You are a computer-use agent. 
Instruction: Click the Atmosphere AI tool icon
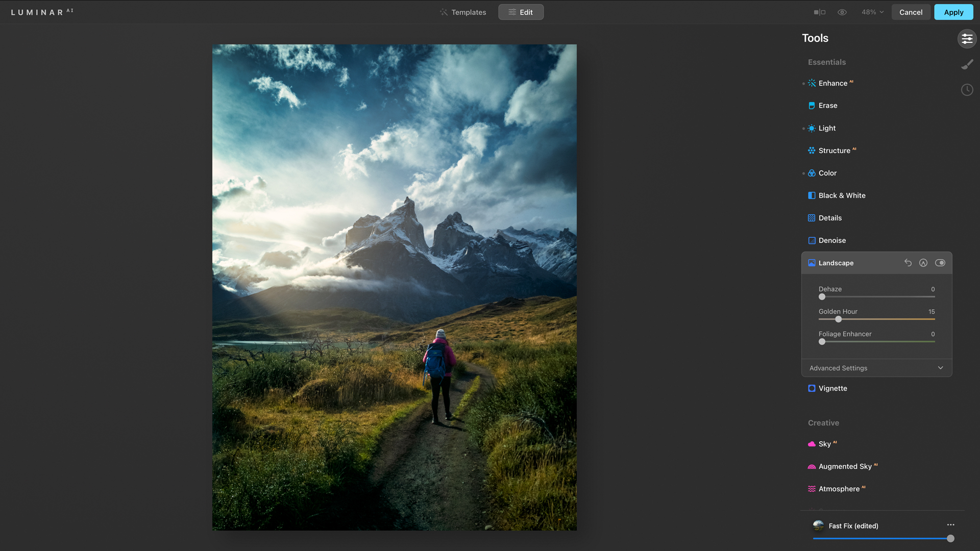[x=812, y=488]
